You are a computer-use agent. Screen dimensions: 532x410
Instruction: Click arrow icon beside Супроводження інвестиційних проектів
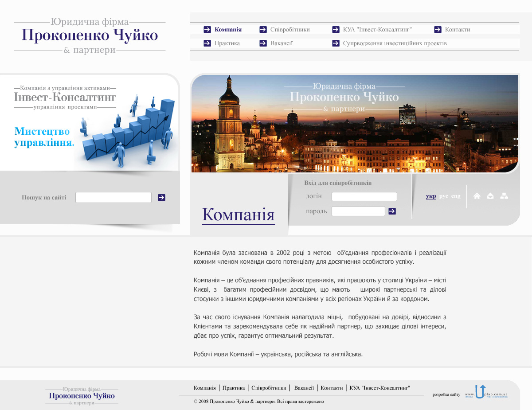(x=336, y=43)
